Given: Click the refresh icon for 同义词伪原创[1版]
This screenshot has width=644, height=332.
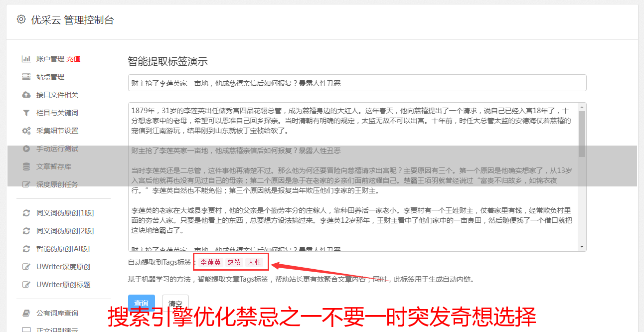Looking at the screenshot, I should click(26, 213).
